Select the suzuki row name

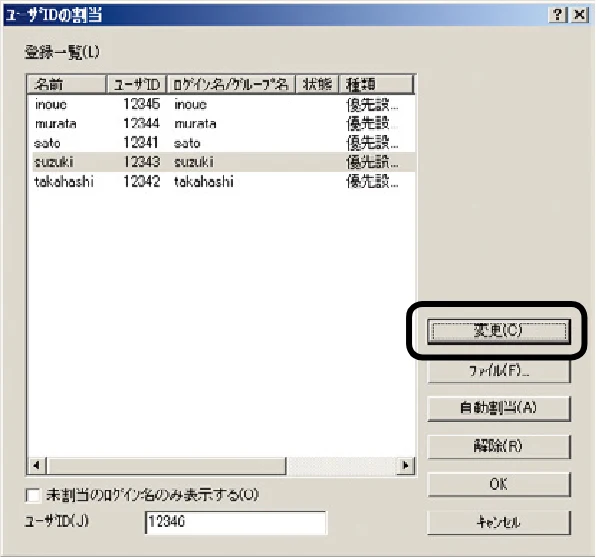pyautogui.click(x=54, y=162)
